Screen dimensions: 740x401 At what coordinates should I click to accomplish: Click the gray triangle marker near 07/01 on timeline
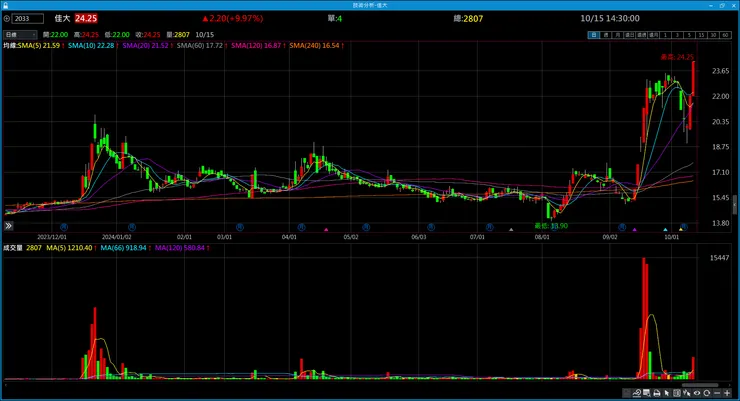pos(511,230)
